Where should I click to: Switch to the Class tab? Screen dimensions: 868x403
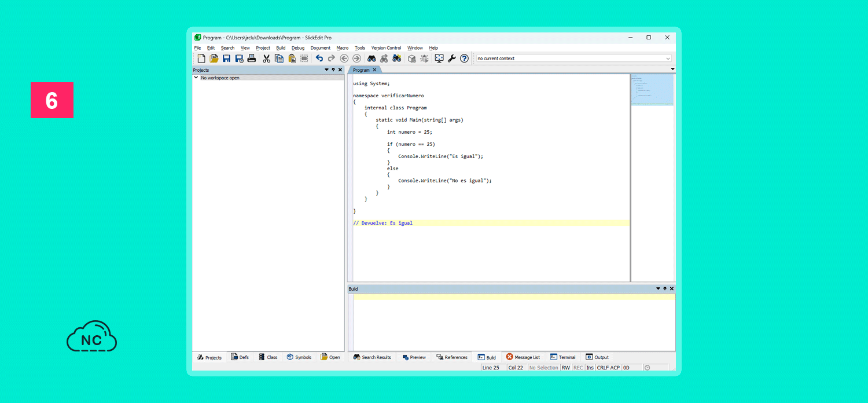tap(268, 357)
